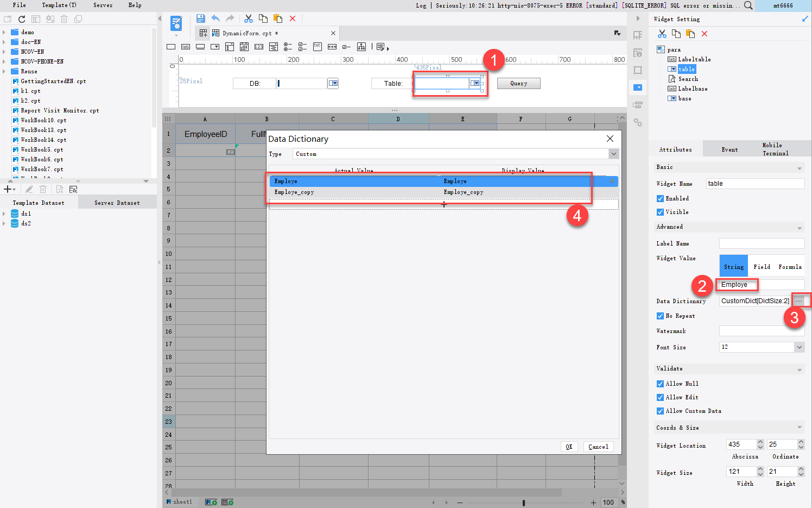812x508 pixels.
Task: Pick the radio button group widget
Action: [288, 47]
